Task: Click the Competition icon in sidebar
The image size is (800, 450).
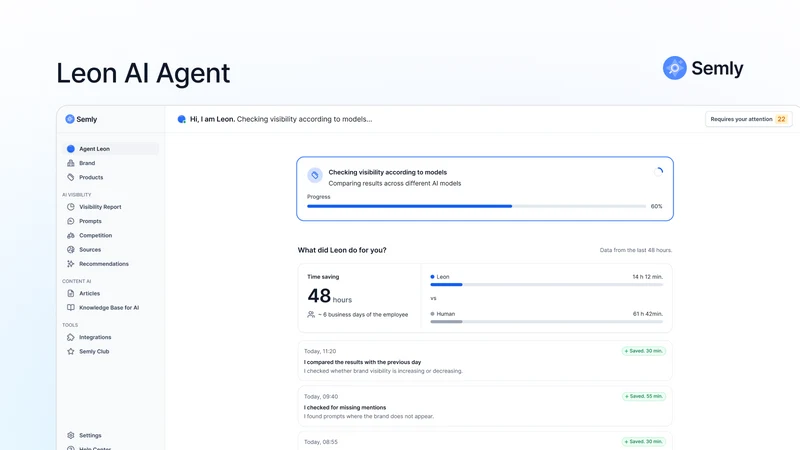Action: 70,236
